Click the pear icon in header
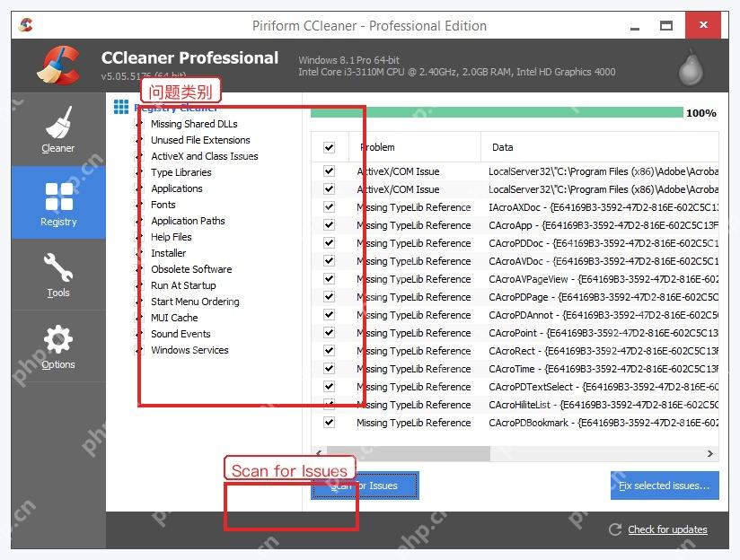The width and height of the screenshot is (740, 560). (691, 68)
